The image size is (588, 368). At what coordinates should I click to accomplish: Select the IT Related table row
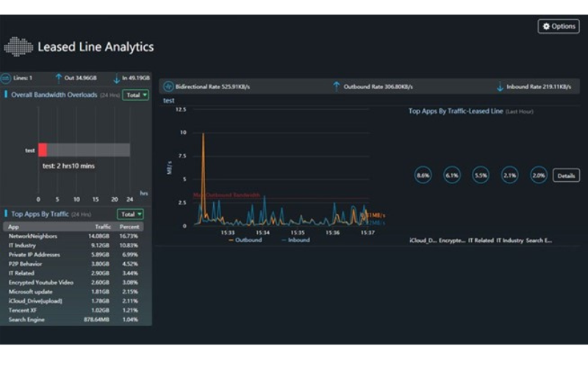73,273
